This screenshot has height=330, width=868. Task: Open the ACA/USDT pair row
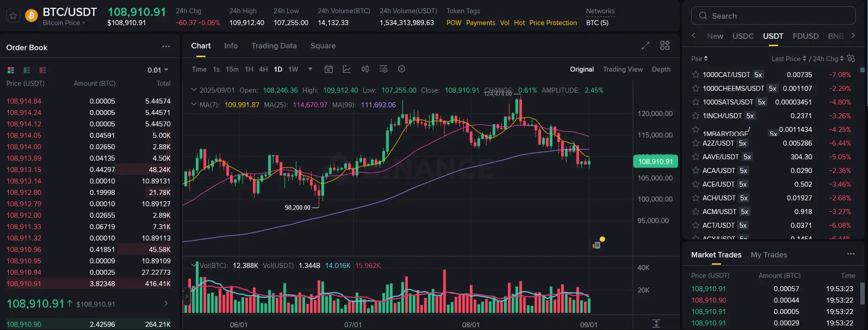pyautogui.click(x=772, y=170)
